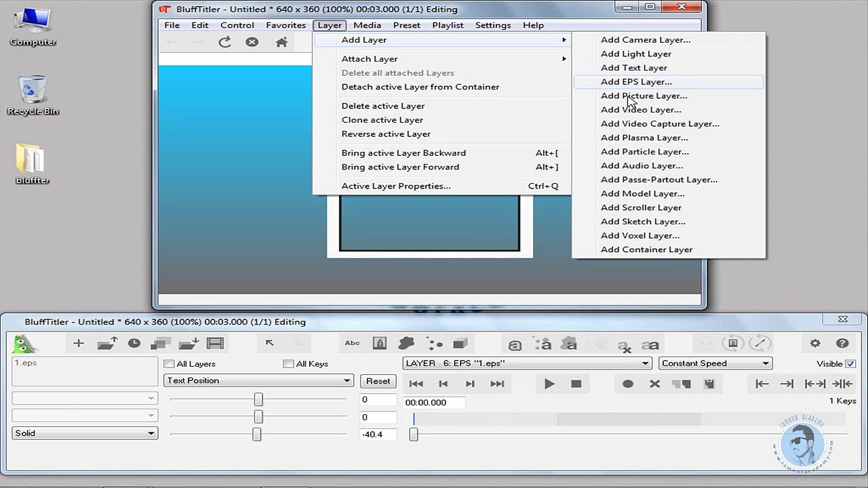868x488 pixels.
Task: Click the square Stop button
Action: tap(576, 384)
